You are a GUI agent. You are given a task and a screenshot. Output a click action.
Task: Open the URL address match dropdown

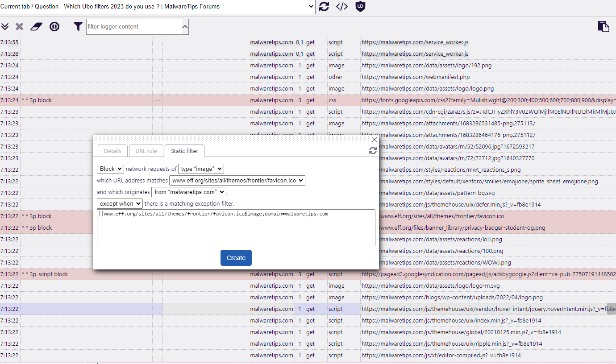[237, 181]
